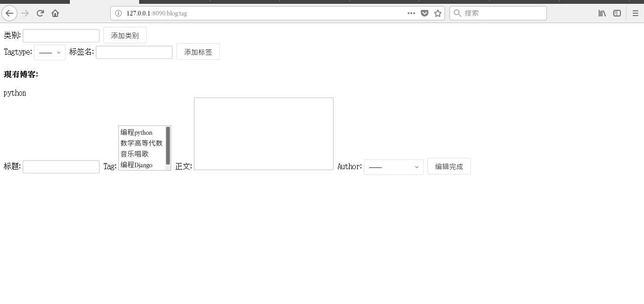The height and width of the screenshot is (304, 644).
Task: Show site information icon in address bar
Action: (x=118, y=13)
